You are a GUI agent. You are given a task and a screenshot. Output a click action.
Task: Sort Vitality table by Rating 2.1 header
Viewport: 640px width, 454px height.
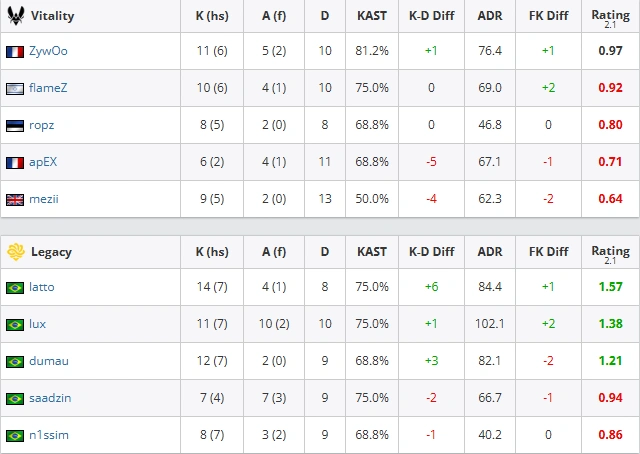610,18
